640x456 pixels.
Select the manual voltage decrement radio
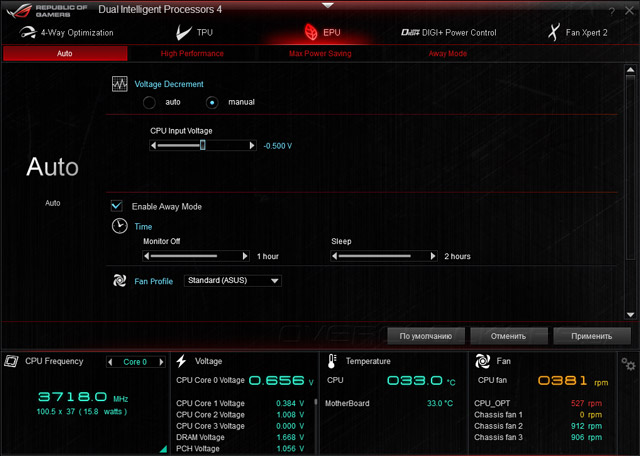[x=212, y=102]
